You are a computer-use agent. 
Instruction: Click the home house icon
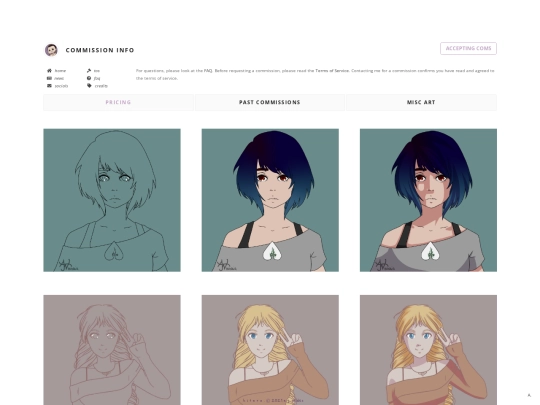pyautogui.click(x=49, y=71)
